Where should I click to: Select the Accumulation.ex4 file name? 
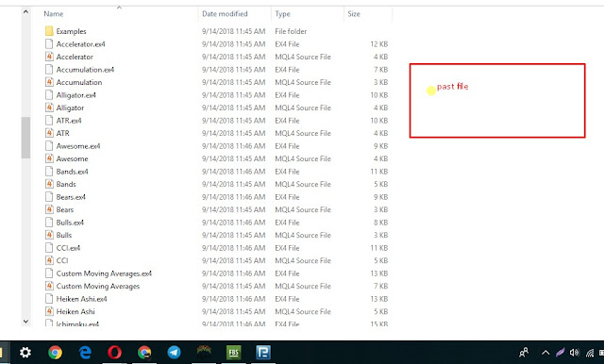click(x=85, y=70)
